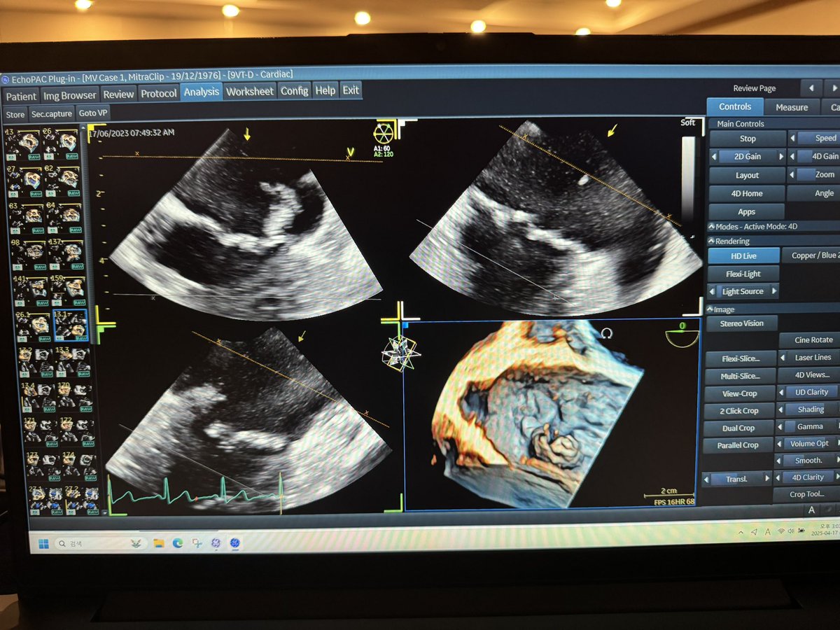Activate Parallel Crop
The width and height of the screenshot is (840, 630).
738,445
